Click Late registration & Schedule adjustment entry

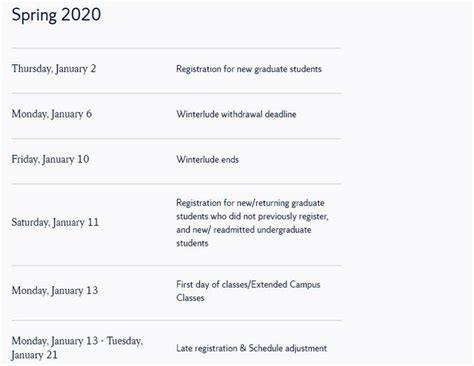251,348
